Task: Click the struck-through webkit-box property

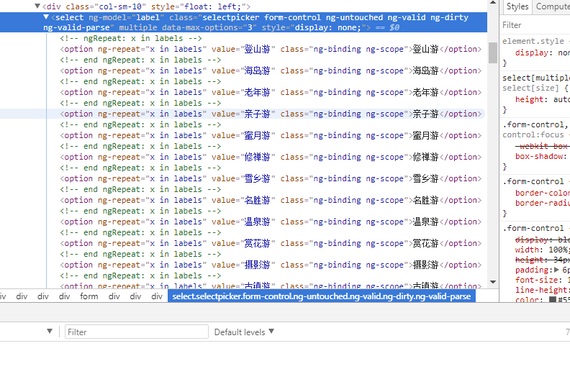Action: tap(543, 146)
